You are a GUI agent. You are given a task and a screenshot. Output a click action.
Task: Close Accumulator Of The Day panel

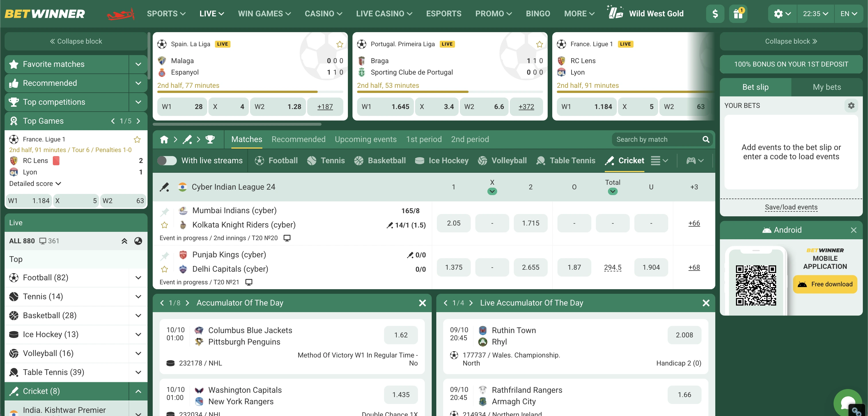pyautogui.click(x=422, y=303)
